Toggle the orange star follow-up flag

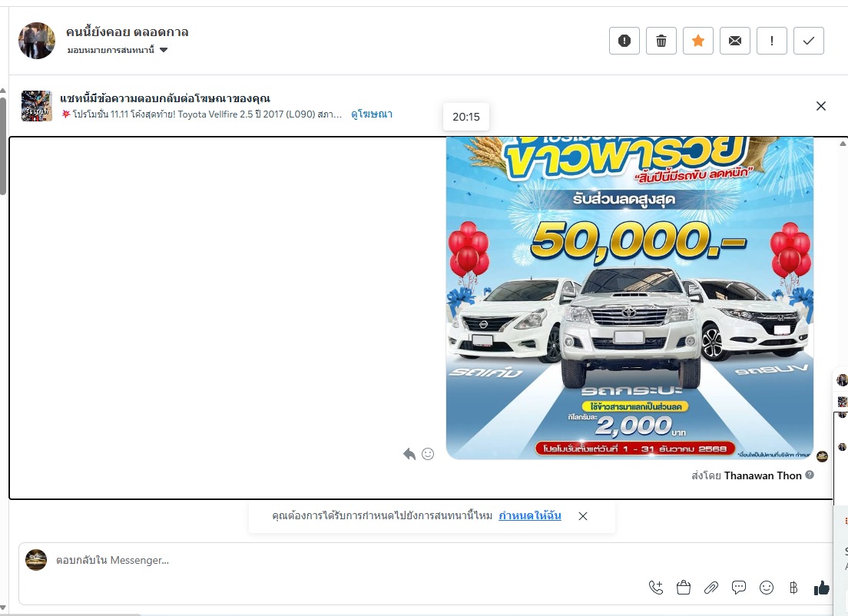(698, 41)
